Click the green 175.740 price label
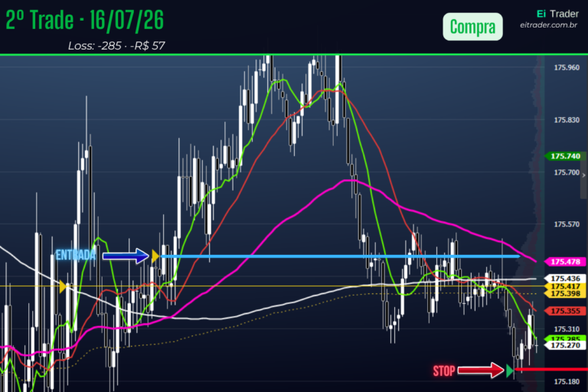Viewport: 588px width, 392px height. (x=565, y=156)
